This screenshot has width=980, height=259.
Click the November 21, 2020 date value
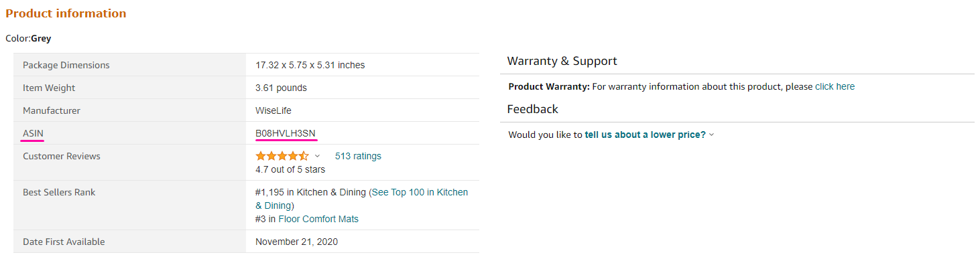coord(297,242)
